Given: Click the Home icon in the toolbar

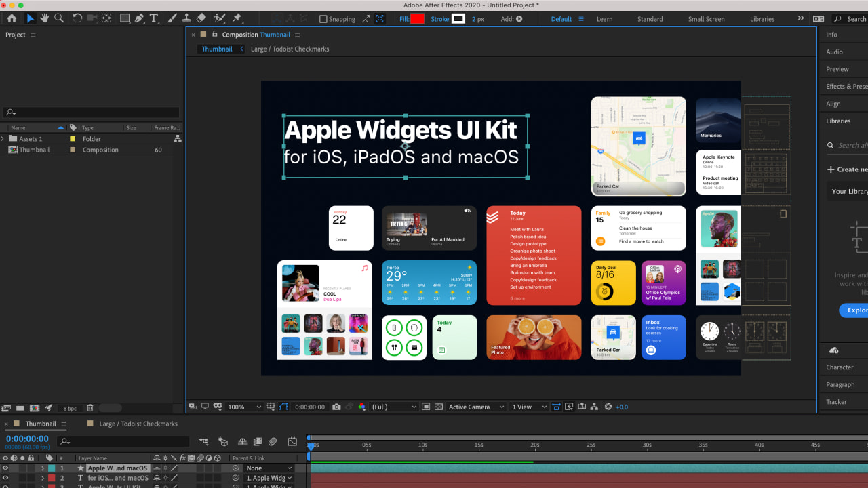Looking at the screenshot, I should [12, 18].
